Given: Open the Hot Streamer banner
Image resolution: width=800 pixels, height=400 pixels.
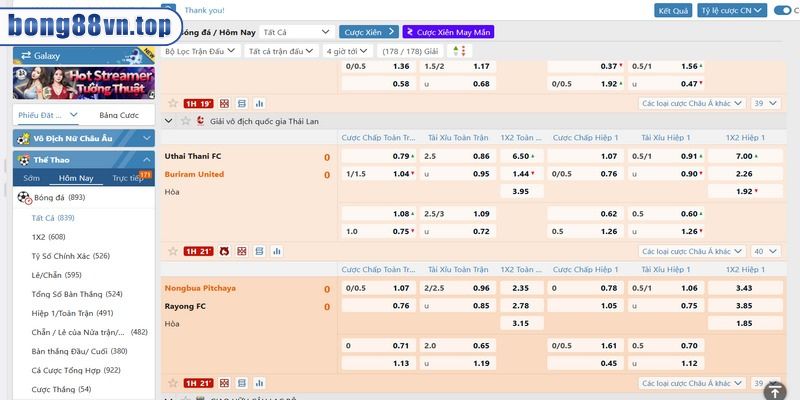Looking at the screenshot, I should pos(84,83).
